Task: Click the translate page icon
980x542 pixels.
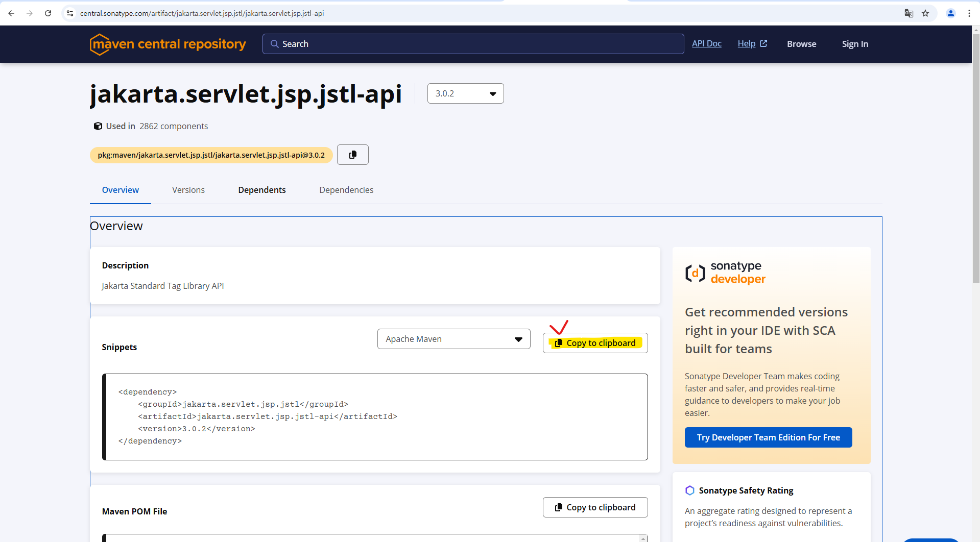Action: (909, 13)
